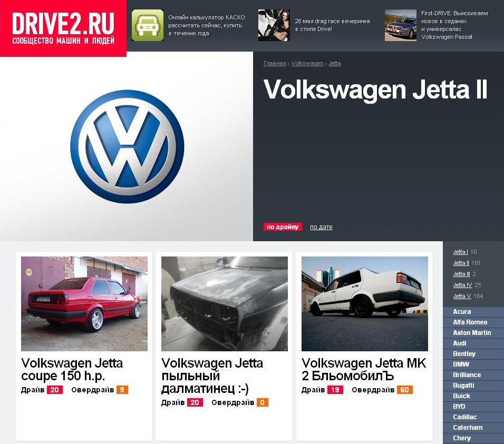Select Jetta I generation link

point(460,252)
